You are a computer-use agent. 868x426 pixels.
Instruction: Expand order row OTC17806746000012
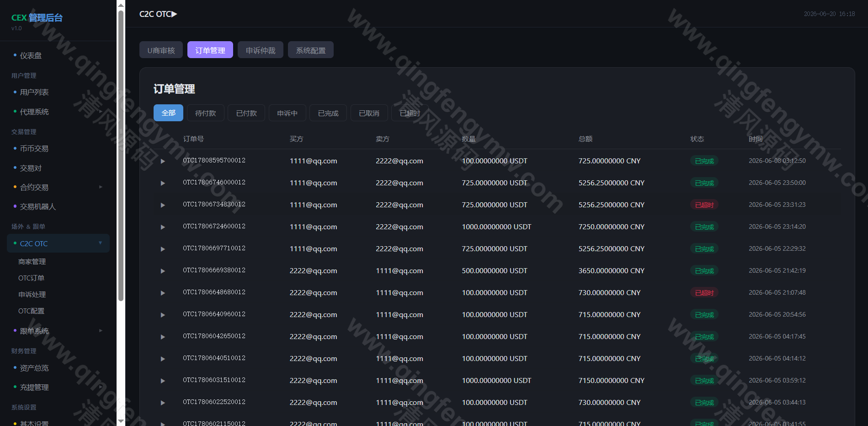[x=163, y=183]
